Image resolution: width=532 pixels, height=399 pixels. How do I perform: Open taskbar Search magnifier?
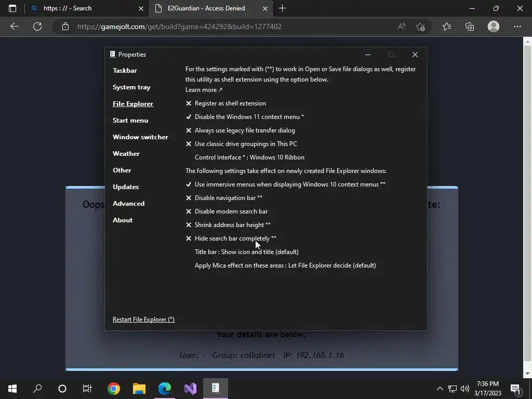(x=37, y=389)
